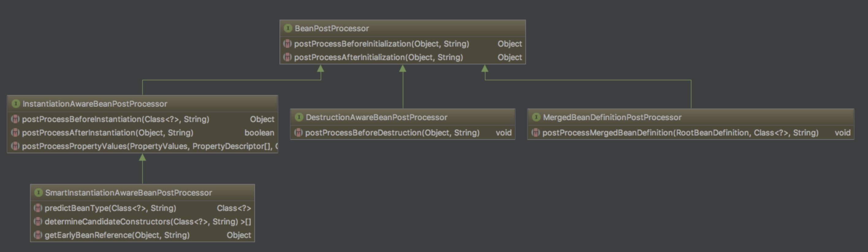Click void return type of postProcessBeforeDestruction

(503, 133)
